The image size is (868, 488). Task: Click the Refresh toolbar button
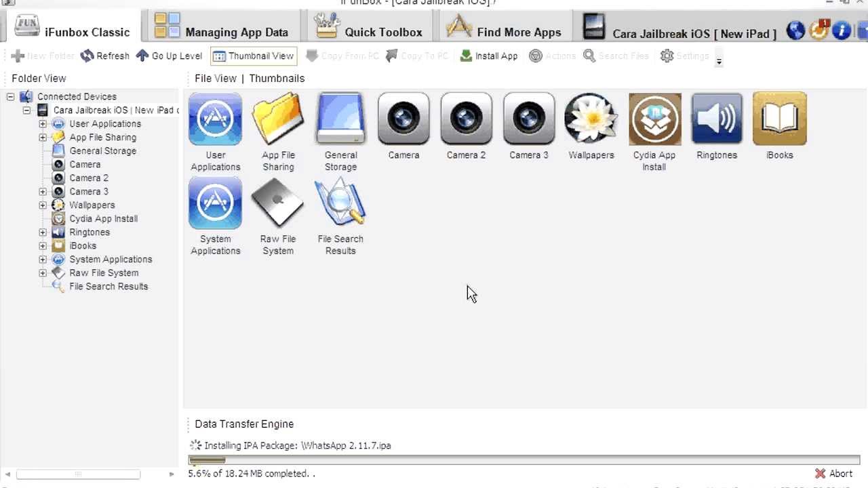point(105,56)
